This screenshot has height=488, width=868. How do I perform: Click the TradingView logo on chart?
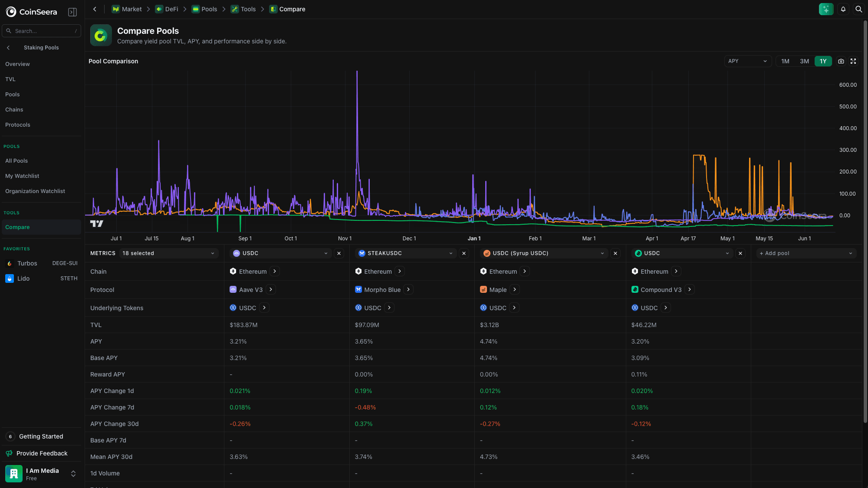[x=96, y=223]
